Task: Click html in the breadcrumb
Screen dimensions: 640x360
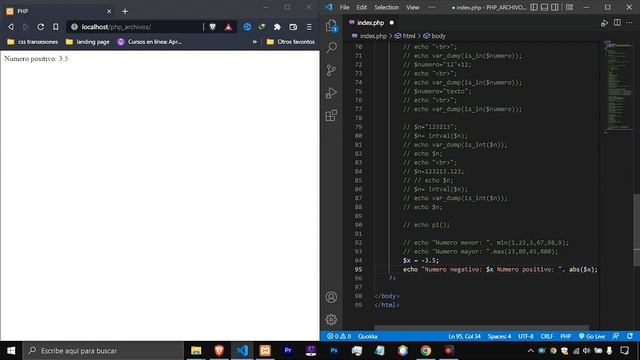Action: [405, 36]
